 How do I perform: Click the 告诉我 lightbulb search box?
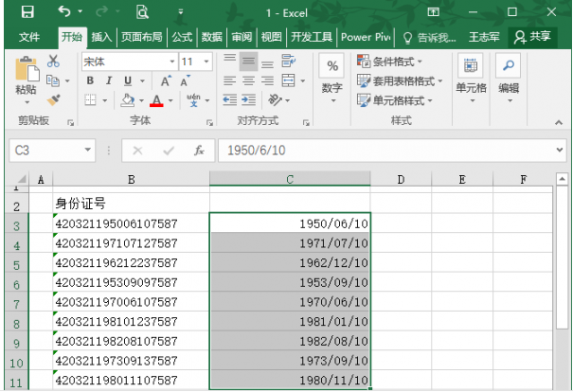coord(429,37)
